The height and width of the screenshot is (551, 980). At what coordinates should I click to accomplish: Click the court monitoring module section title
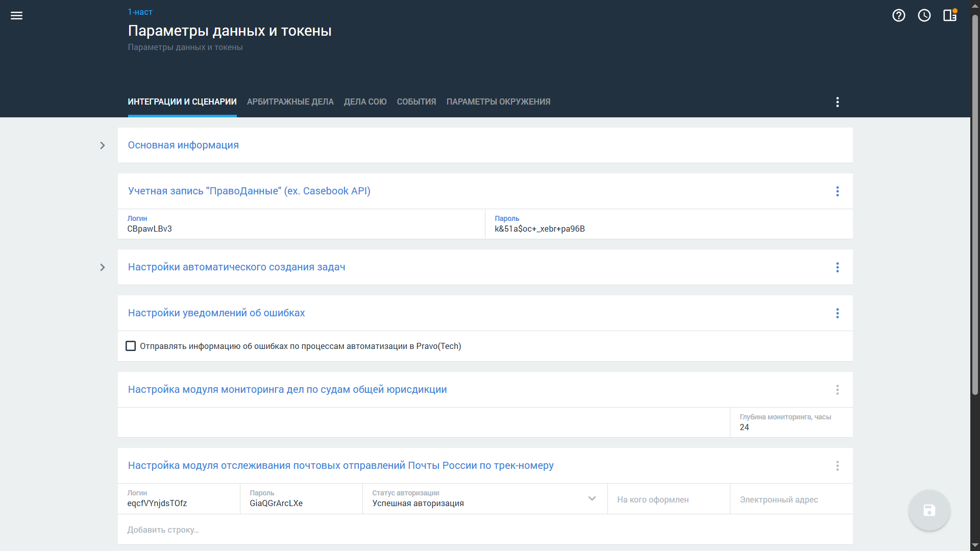(287, 390)
